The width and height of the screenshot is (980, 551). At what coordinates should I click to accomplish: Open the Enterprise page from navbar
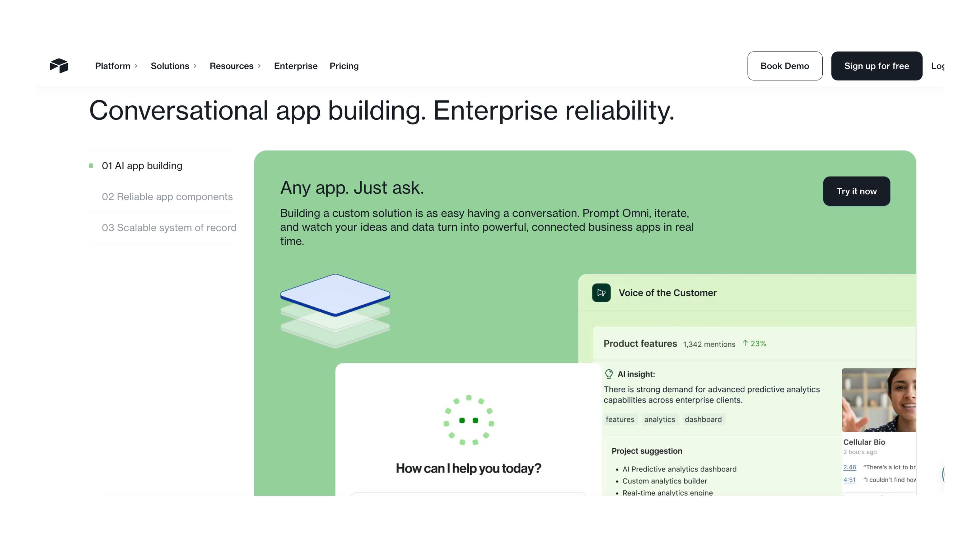tap(295, 66)
